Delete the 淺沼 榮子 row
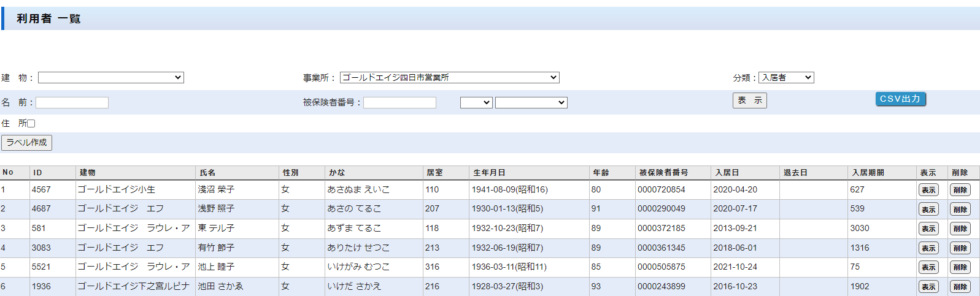980x296 pixels. pos(960,190)
